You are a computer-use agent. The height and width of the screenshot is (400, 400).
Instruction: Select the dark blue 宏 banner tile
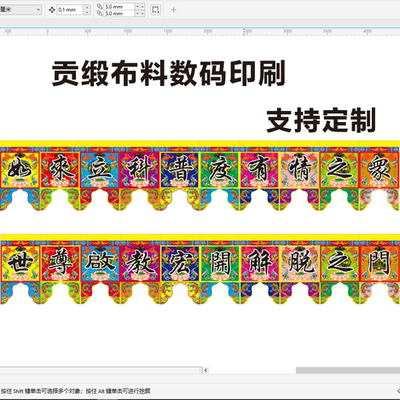coord(180,263)
